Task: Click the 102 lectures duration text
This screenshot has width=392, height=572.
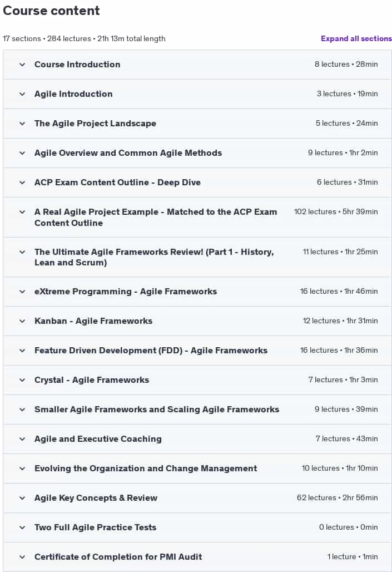Action: pyautogui.click(x=336, y=211)
